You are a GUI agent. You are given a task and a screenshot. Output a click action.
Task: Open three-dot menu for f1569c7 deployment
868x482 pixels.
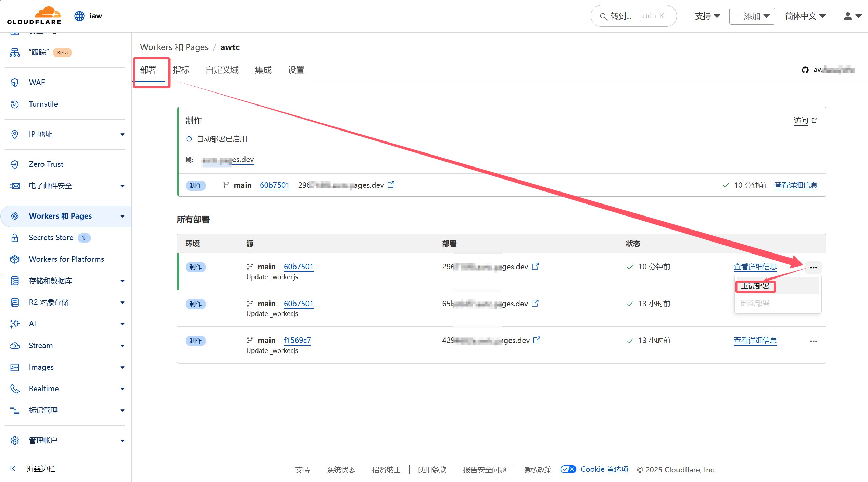coord(813,341)
